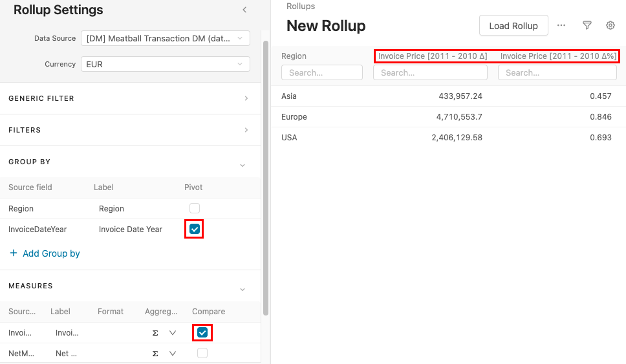Open rollup gear settings
Viewport: 626px width, 364px height.
(x=610, y=25)
